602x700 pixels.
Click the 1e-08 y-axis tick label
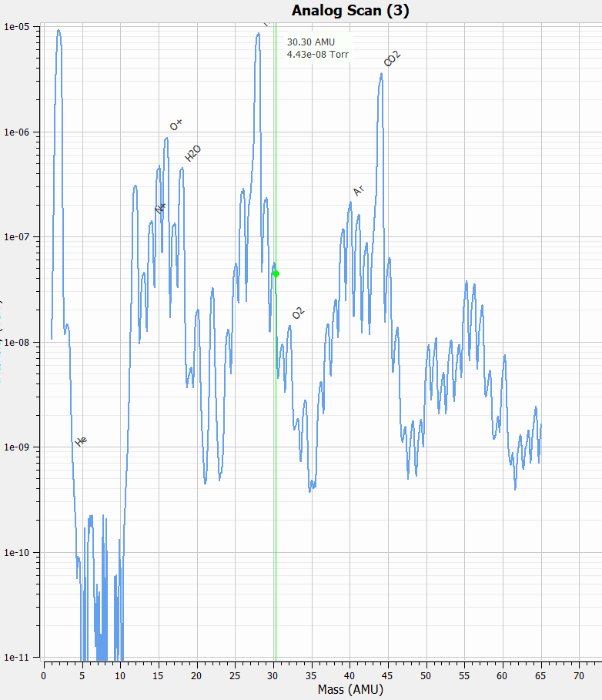click(x=16, y=343)
